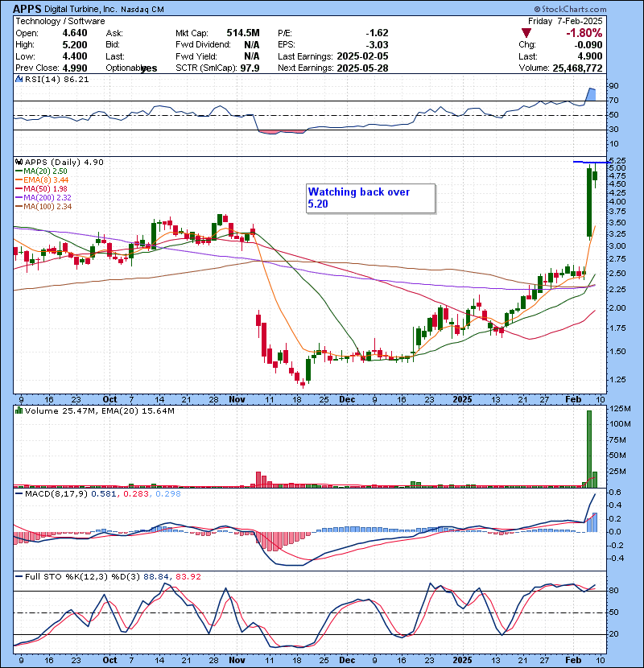Click the APPS (Daily) 4.90 chart label
The image size is (644, 668).
pos(64,162)
